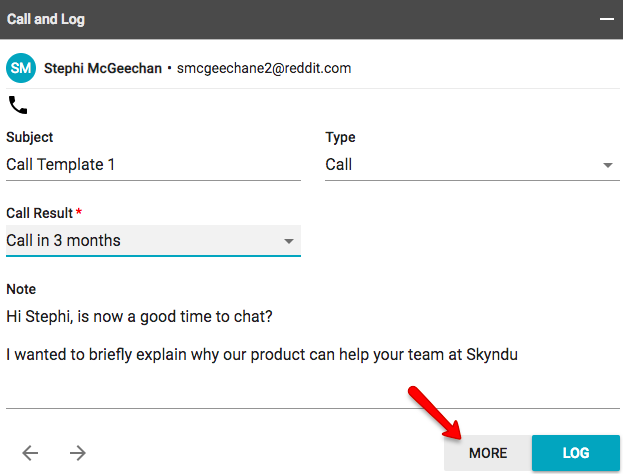
Task: Click the Note section label
Action: tap(21, 289)
